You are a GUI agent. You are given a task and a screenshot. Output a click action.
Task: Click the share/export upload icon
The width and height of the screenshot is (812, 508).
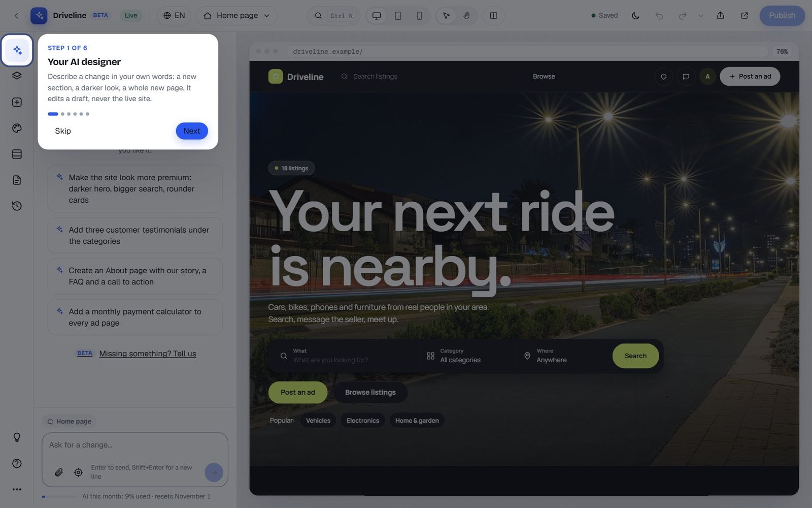[x=720, y=16]
